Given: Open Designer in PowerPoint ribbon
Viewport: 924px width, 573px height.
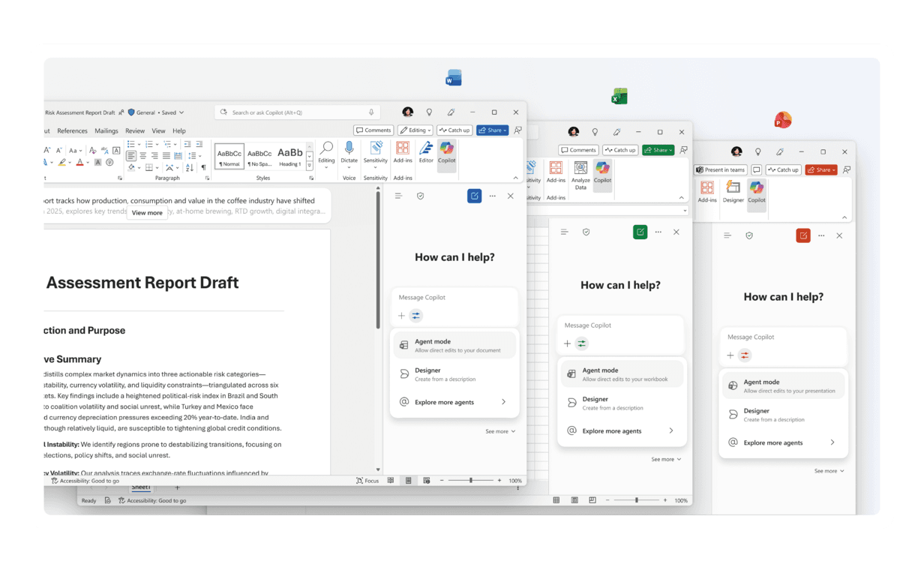Looking at the screenshot, I should coord(733,187).
